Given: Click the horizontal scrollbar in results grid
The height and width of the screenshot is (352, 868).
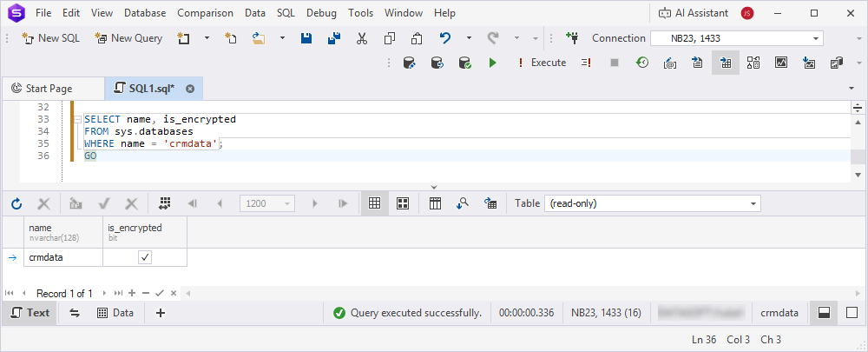Looking at the screenshot, I should coord(521,293).
